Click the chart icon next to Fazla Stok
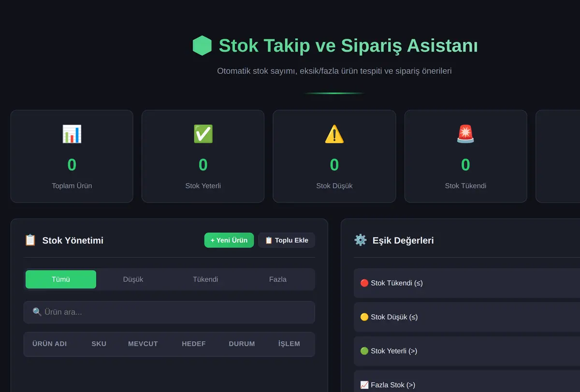 pyautogui.click(x=364, y=385)
